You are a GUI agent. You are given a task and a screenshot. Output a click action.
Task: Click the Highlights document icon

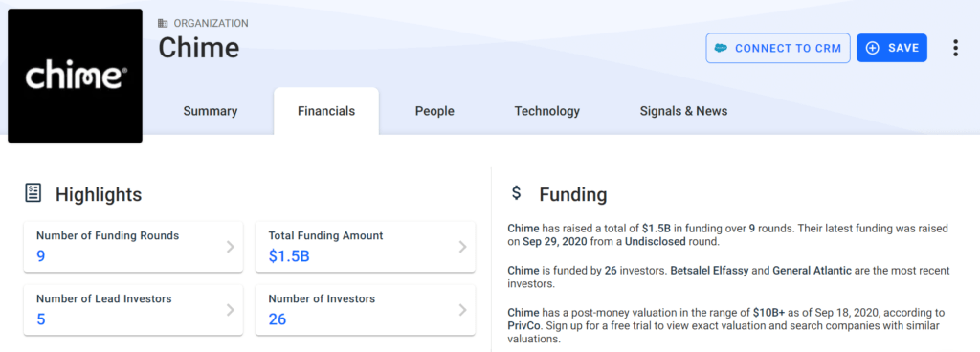(x=33, y=193)
